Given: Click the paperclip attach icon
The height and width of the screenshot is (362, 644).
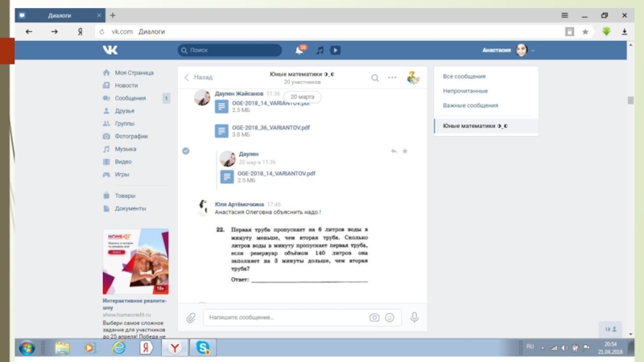Looking at the screenshot, I should (x=191, y=318).
